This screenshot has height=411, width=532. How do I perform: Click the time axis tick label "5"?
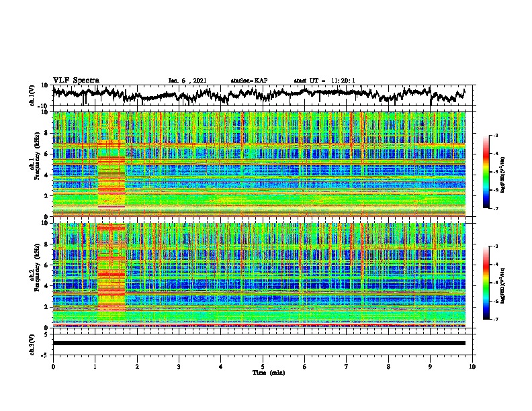point(263,367)
